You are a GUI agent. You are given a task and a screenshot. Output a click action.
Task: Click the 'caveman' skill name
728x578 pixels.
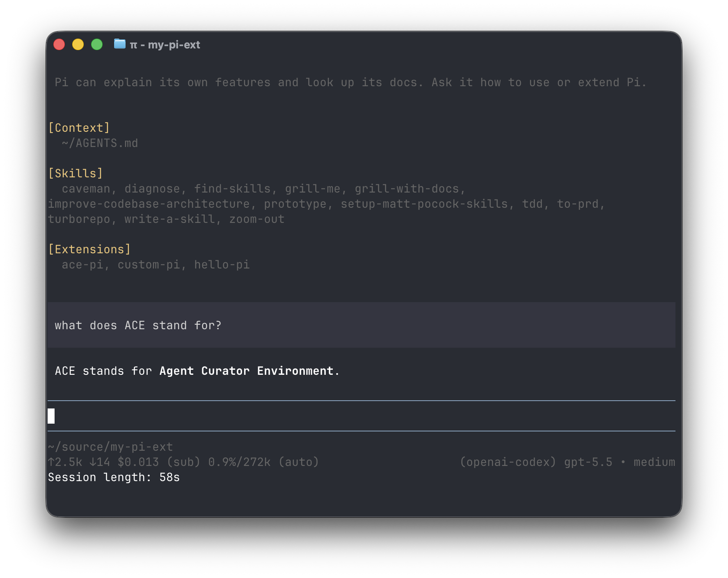[86, 189]
